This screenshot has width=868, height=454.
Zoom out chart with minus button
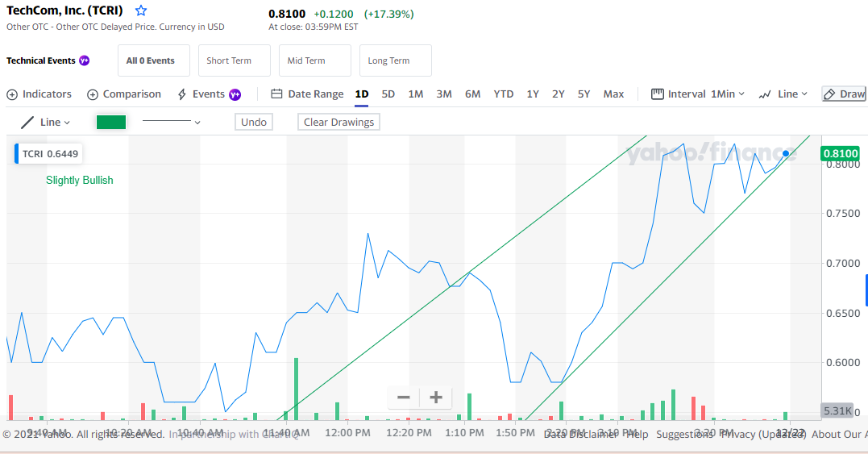pos(404,398)
